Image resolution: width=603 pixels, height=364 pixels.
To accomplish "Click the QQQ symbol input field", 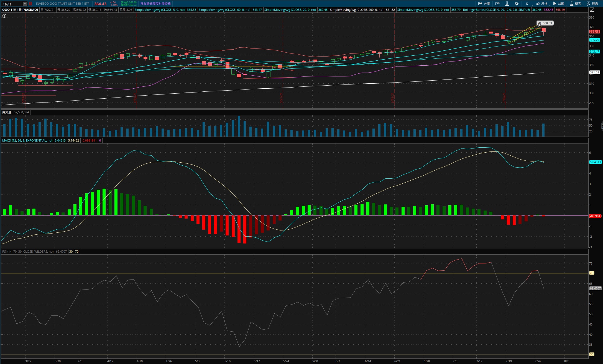I will (12, 4).
